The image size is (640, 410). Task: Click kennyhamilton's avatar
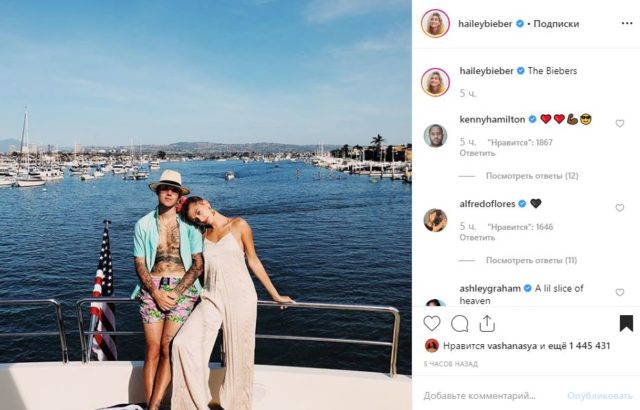[435, 135]
